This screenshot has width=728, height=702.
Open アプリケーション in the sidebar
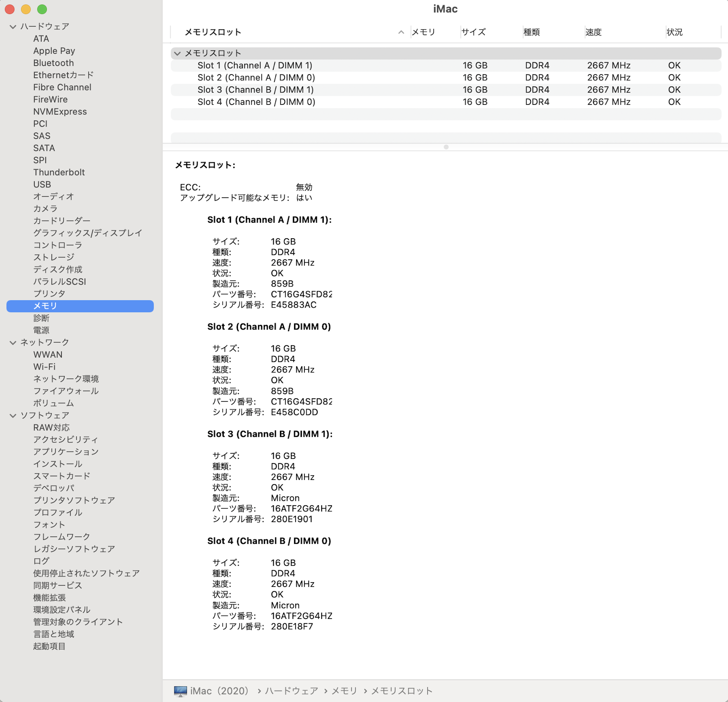pyautogui.click(x=66, y=452)
